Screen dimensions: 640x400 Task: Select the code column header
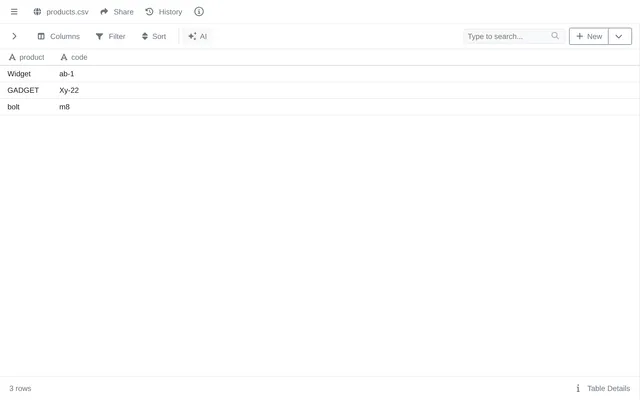pyautogui.click(x=74, y=57)
